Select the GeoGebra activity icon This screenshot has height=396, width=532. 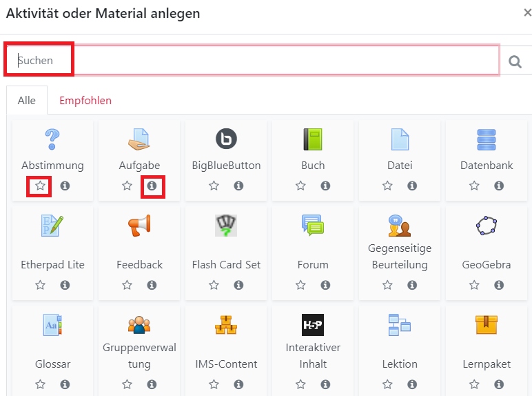click(x=487, y=226)
